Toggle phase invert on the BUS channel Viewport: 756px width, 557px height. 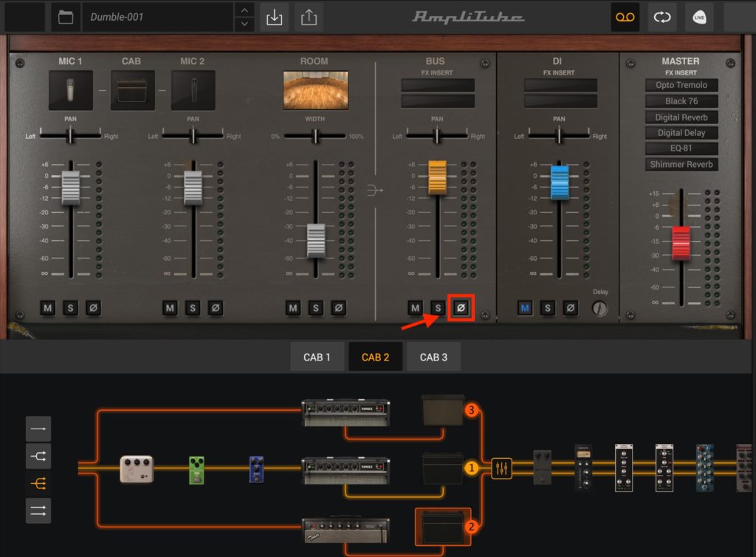point(460,308)
